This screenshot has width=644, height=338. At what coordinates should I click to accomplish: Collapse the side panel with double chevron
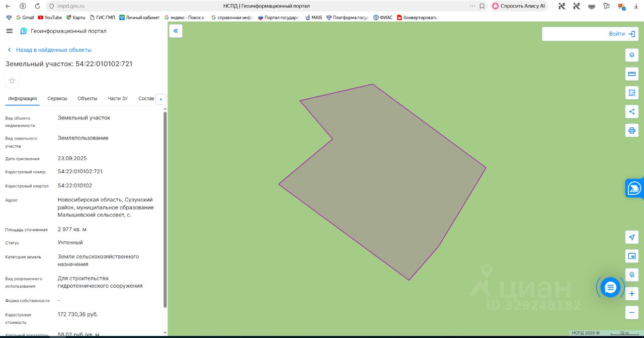pos(176,31)
